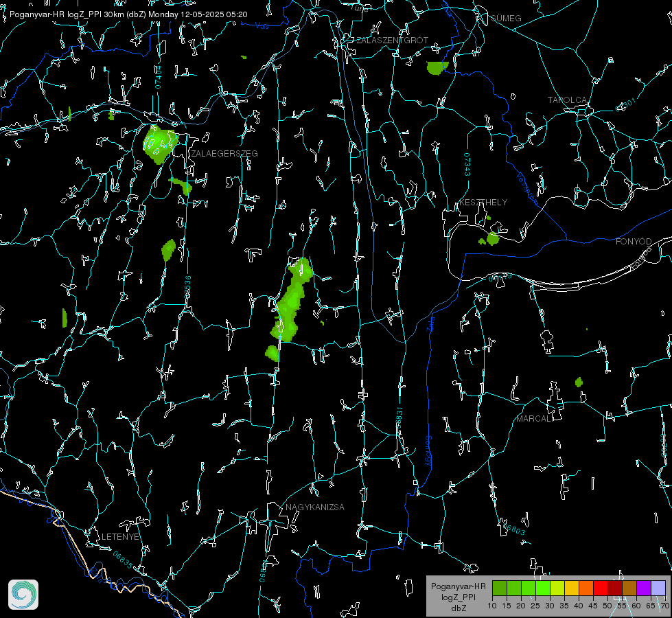Click the SÜMEG town label
This screenshot has width=672, height=618.
pos(506,18)
